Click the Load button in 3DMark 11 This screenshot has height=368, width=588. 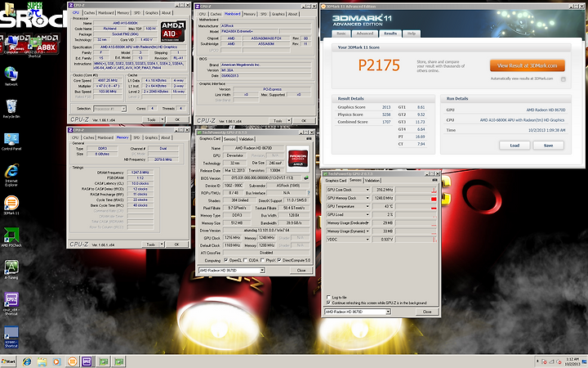[514, 146]
